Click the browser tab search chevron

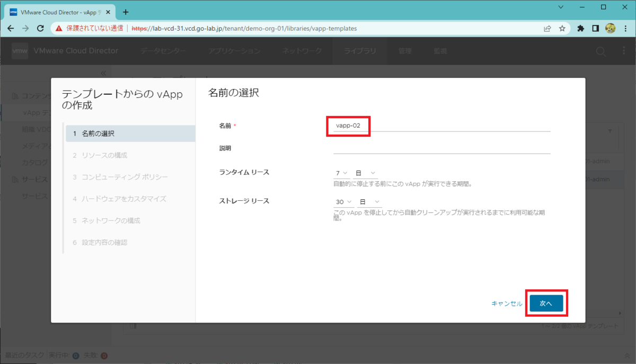click(x=562, y=7)
